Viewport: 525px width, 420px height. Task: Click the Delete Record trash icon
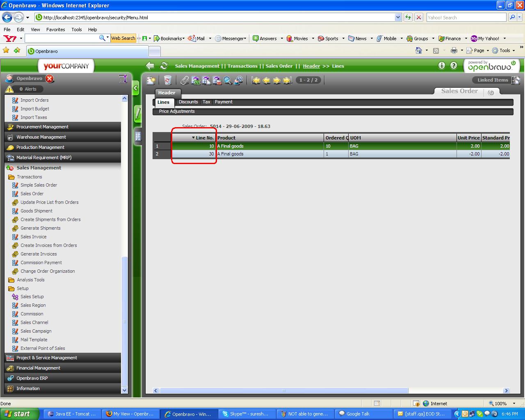click(167, 80)
